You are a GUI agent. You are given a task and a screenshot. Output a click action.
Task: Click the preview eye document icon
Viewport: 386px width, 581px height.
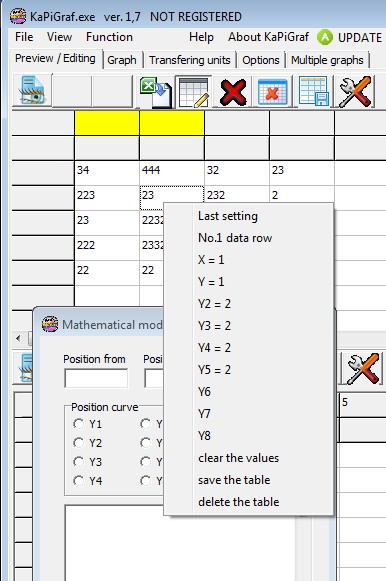click(x=33, y=91)
